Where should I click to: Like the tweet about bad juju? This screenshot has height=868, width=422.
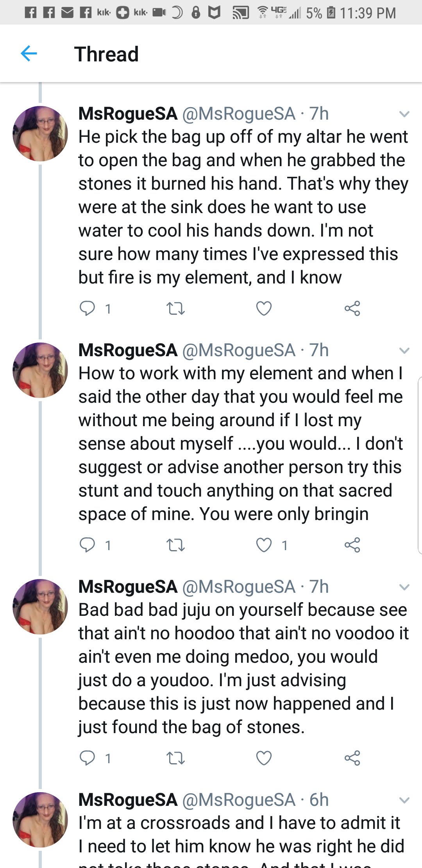(264, 758)
